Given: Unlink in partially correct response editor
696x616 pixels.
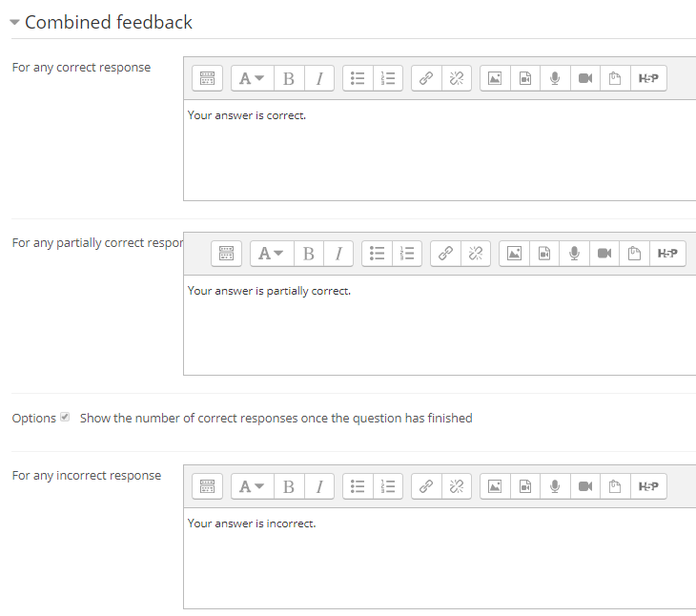Looking at the screenshot, I should click(476, 254).
